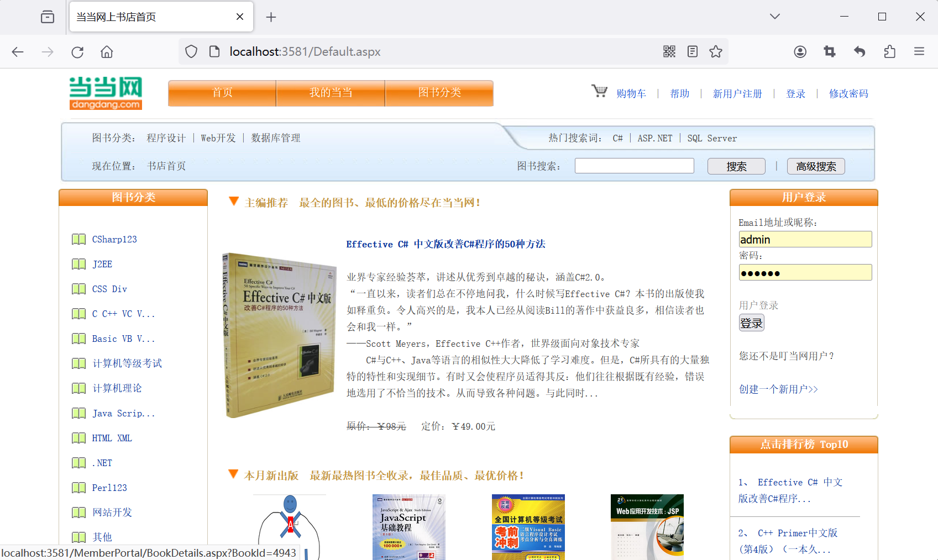Image resolution: width=938 pixels, height=560 pixels.
Task: Click the 图书搜索 text input box
Action: (634, 166)
